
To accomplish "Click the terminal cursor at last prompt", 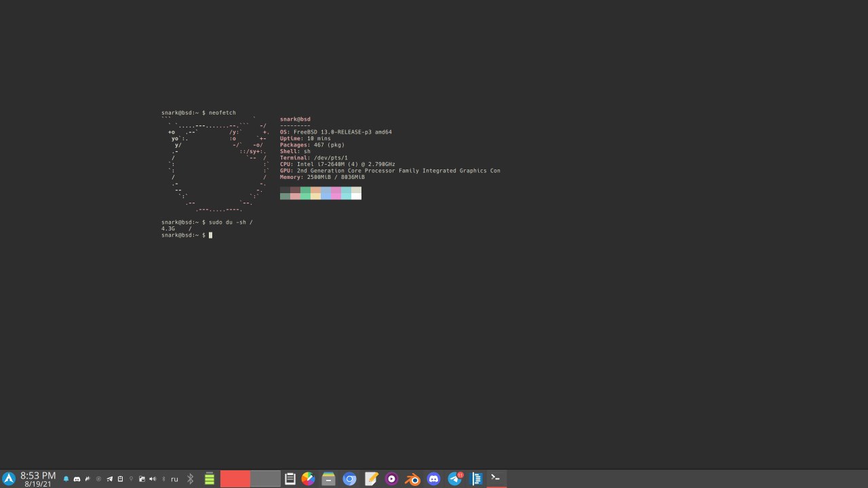I will tap(210, 235).
